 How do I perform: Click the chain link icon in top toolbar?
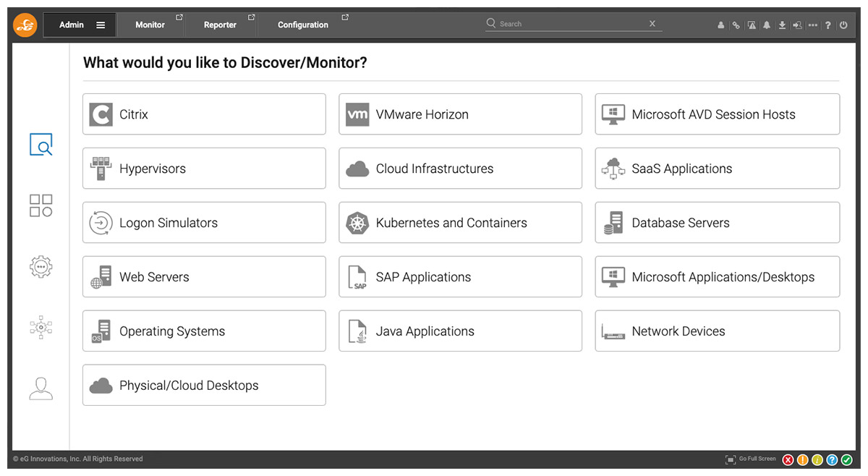736,25
